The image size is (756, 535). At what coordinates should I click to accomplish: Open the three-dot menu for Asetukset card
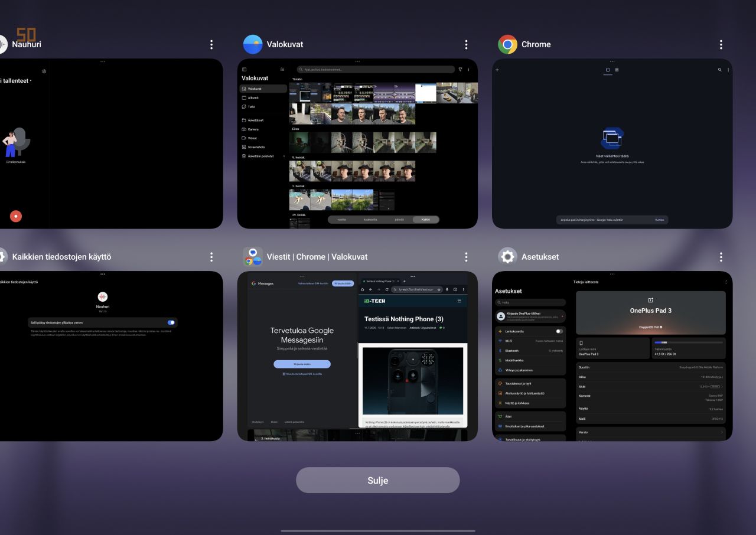[x=721, y=257]
